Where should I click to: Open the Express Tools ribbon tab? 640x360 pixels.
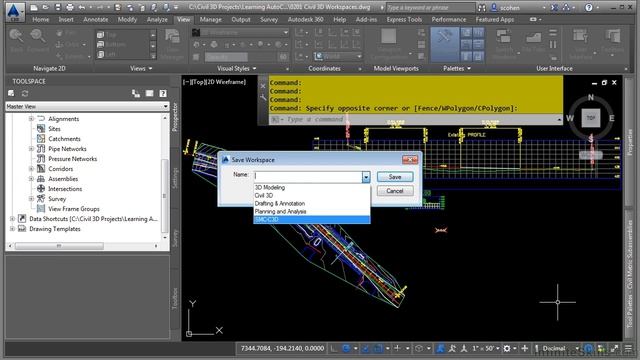point(404,20)
